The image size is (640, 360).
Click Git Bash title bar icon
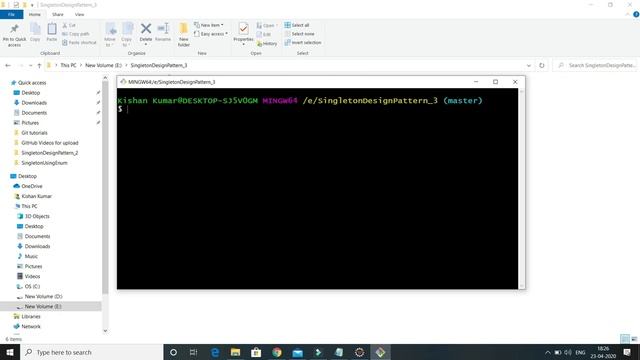(x=123, y=82)
